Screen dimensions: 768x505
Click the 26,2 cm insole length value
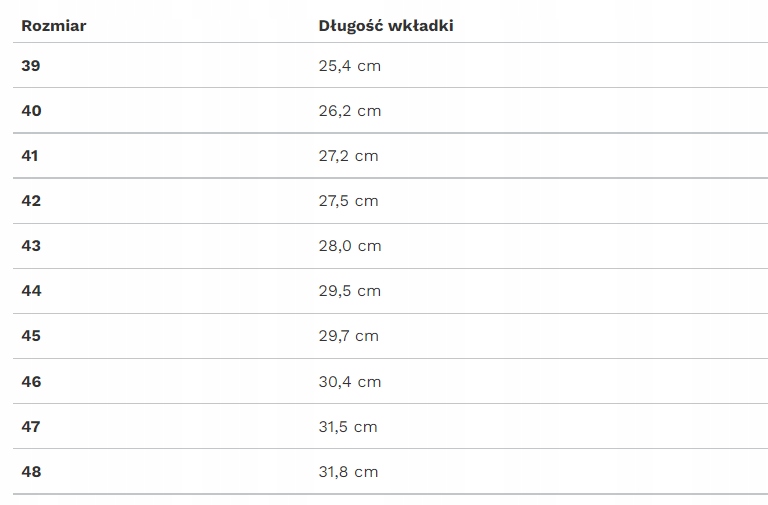click(x=350, y=111)
